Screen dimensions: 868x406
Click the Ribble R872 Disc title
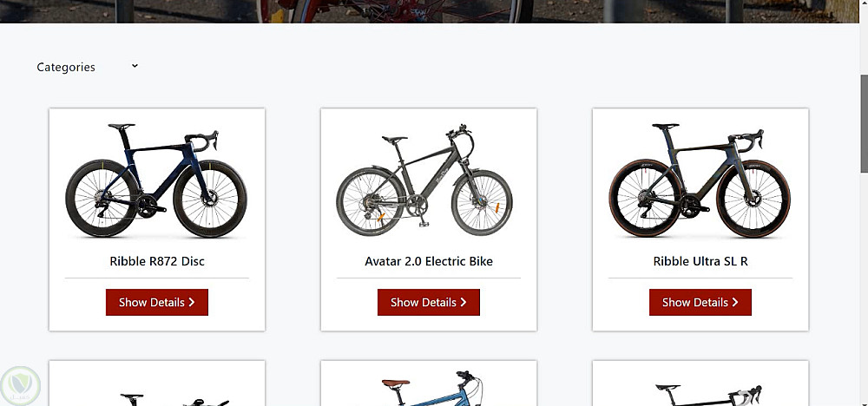click(x=156, y=261)
